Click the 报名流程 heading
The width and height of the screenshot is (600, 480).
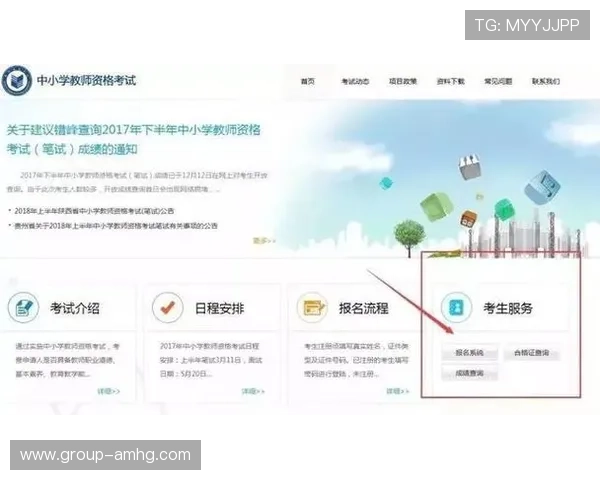coord(364,308)
